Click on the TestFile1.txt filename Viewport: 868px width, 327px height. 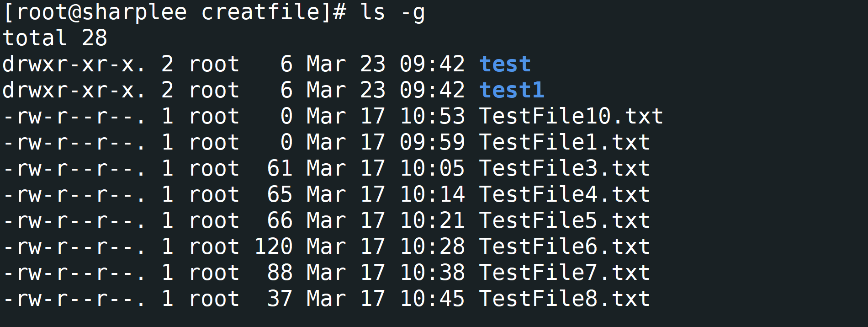click(564, 142)
